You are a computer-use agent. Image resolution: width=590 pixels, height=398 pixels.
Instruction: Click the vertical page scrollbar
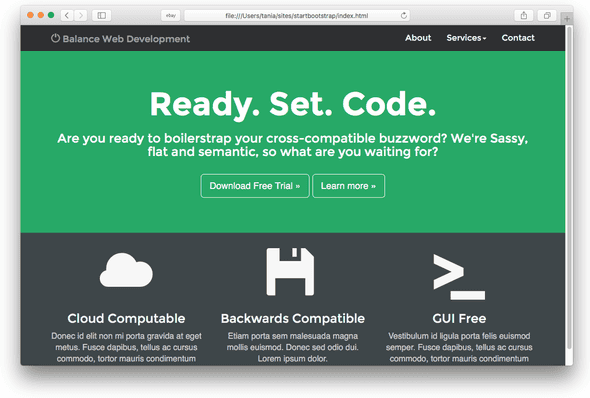[x=569, y=188]
